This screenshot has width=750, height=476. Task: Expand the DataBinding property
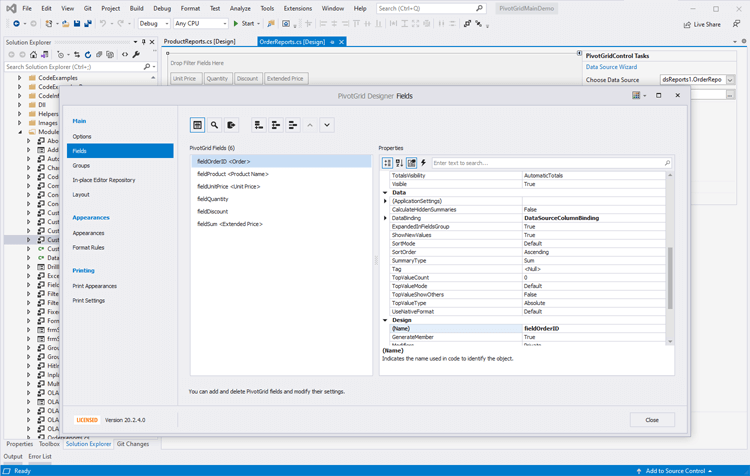point(385,218)
